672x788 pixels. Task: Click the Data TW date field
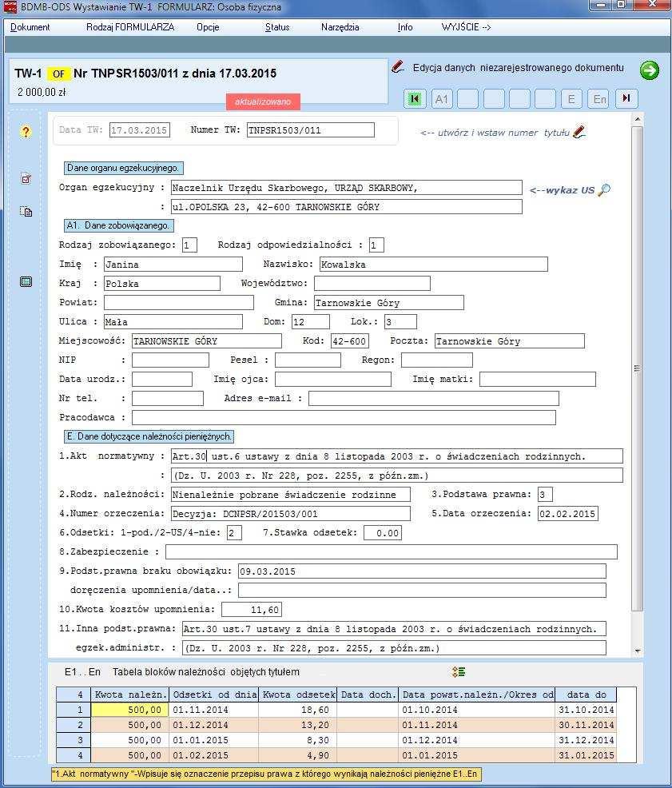click(140, 130)
